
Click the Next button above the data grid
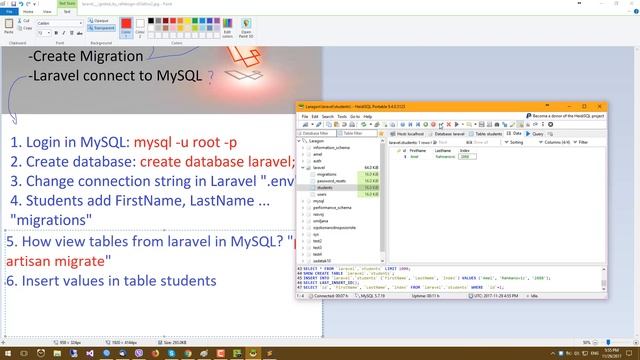point(440,142)
